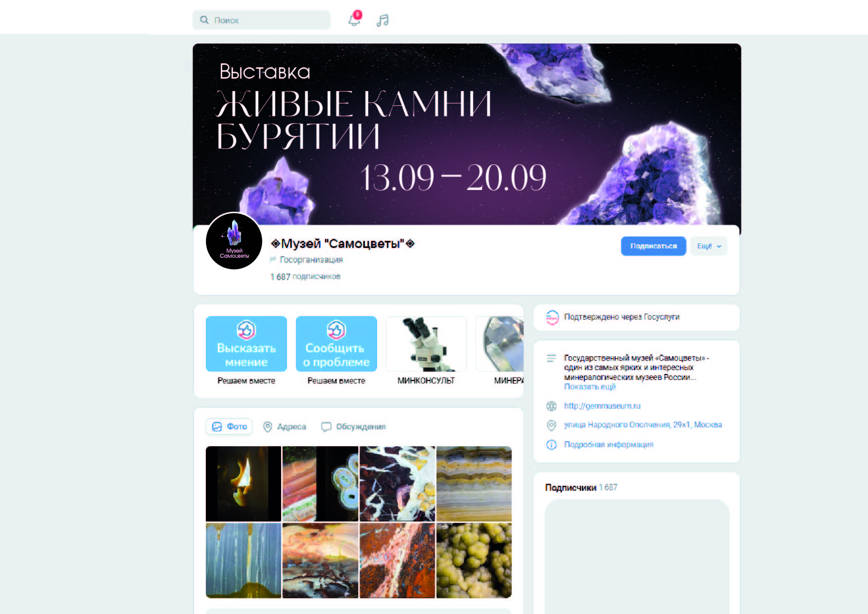Screen dimensions: 868x614
Task: Click the info icon beside Подробная информация
Action: [x=551, y=445]
